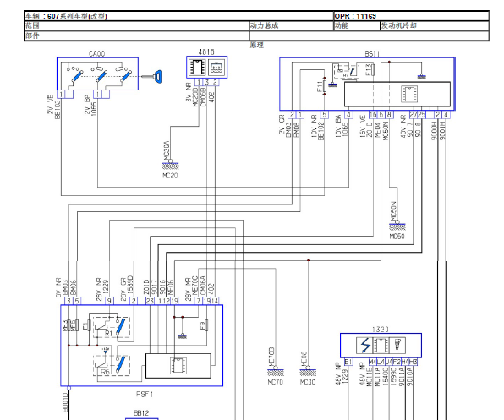The height and width of the screenshot is (420, 504).
Task: Click the 4010 component label
Action: [x=206, y=52]
